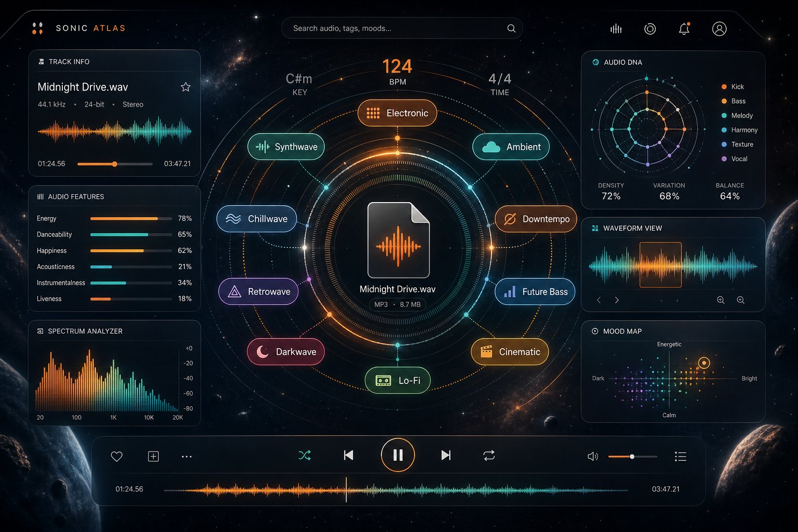This screenshot has width=798, height=532.
Task: Toggle the Texture legend item
Action: click(x=737, y=144)
